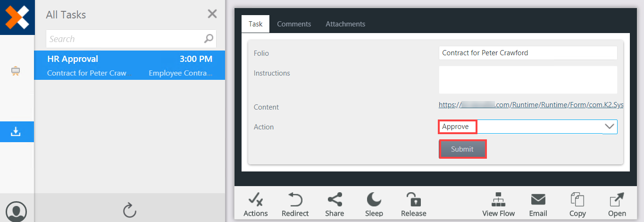Open the Actions toolbar item
The image size is (644, 222).
click(256, 205)
